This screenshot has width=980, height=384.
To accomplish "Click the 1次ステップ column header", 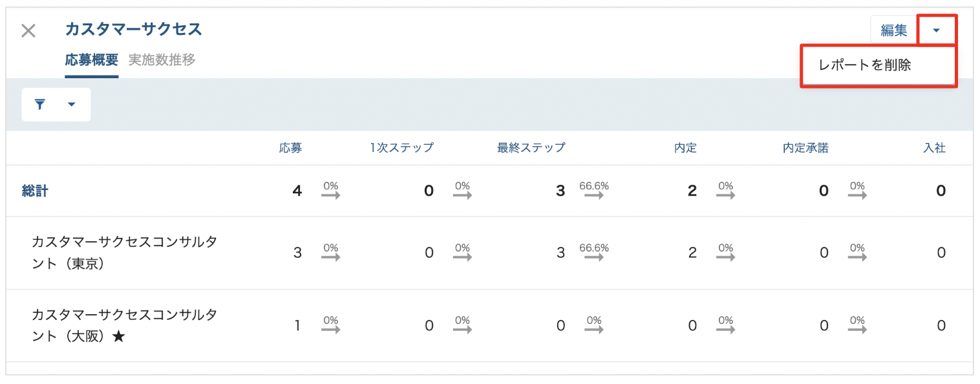I will click(401, 148).
